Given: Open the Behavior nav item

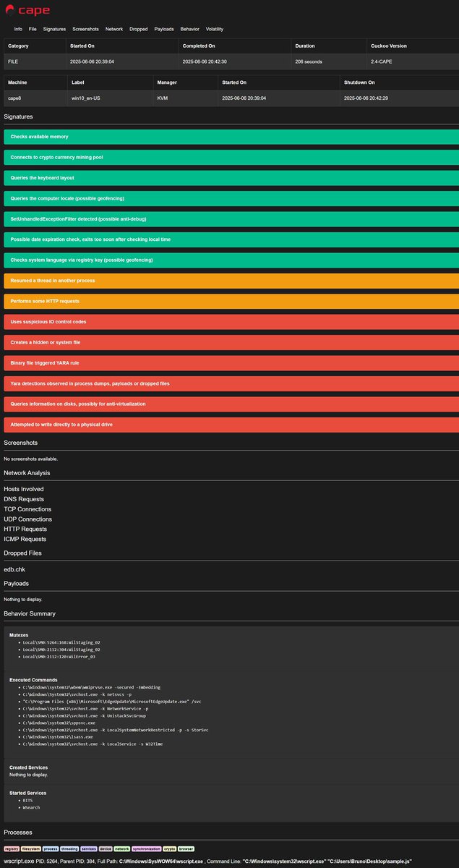Looking at the screenshot, I should click(x=190, y=29).
